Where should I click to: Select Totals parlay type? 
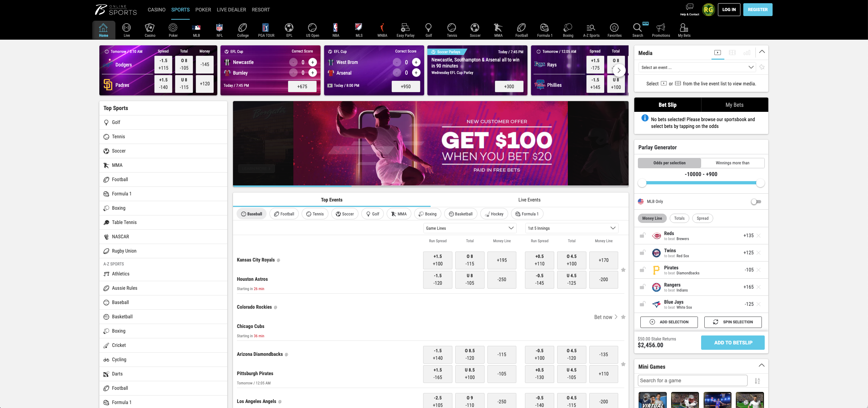(679, 218)
